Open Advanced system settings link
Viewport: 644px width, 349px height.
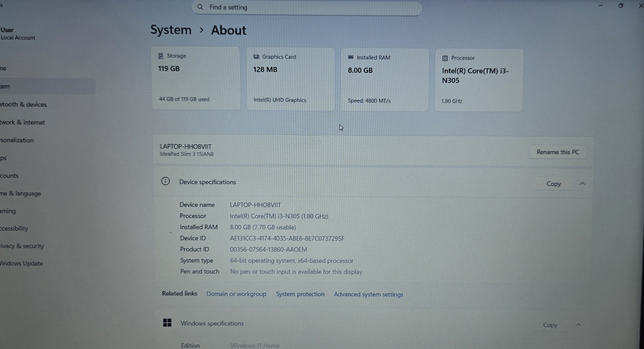[369, 295]
